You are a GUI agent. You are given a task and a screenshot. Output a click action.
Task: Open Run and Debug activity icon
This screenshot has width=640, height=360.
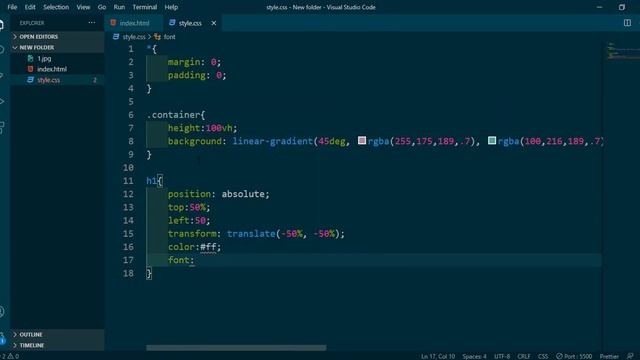[x=2, y=101]
